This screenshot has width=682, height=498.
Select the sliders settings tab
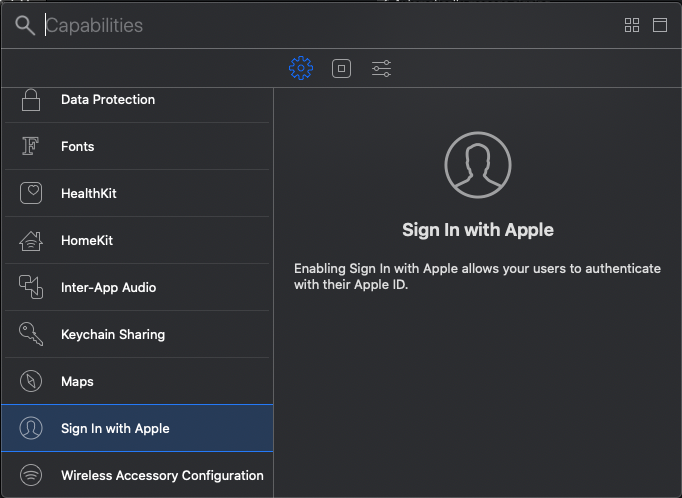(x=381, y=68)
